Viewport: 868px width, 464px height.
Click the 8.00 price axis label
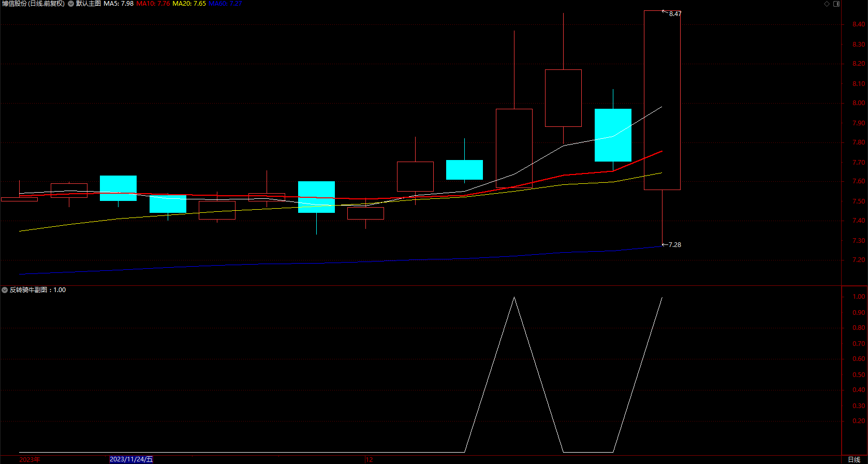point(859,103)
